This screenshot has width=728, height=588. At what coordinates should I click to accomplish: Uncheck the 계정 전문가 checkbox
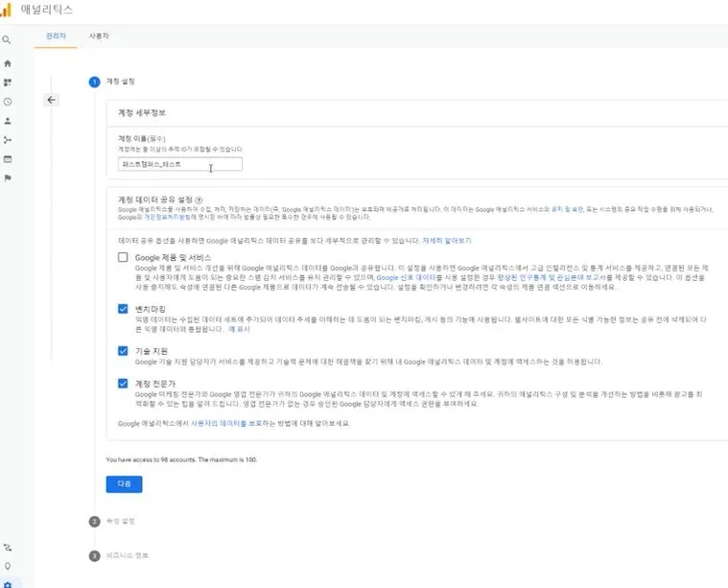123,384
